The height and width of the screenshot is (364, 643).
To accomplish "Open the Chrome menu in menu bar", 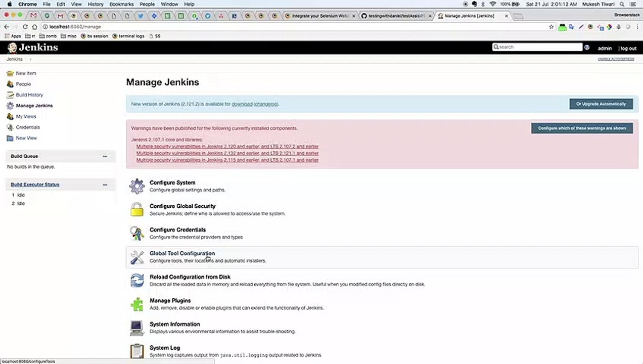I will (27, 4).
